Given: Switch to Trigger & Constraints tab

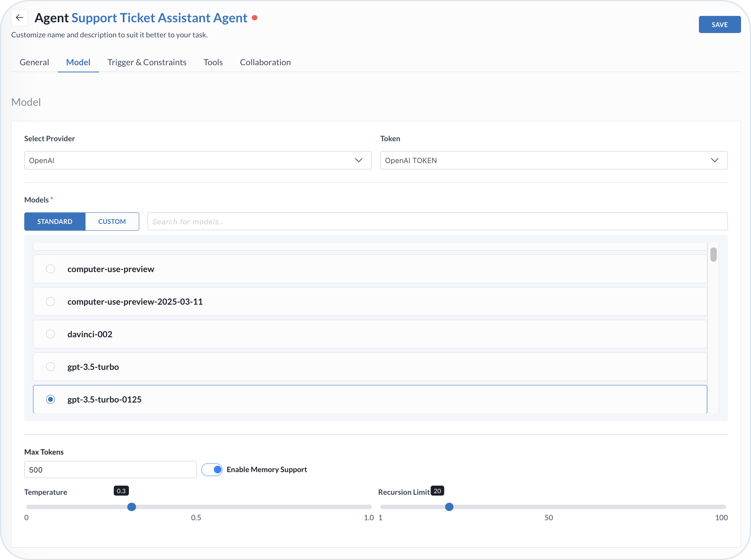Looking at the screenshot, I should (147, 62).
